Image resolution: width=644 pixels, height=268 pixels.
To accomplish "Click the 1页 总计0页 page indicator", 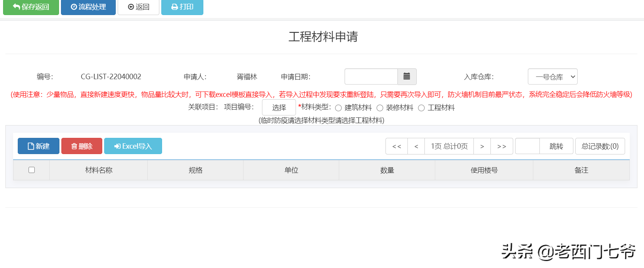I will click(x=449, y=146).
